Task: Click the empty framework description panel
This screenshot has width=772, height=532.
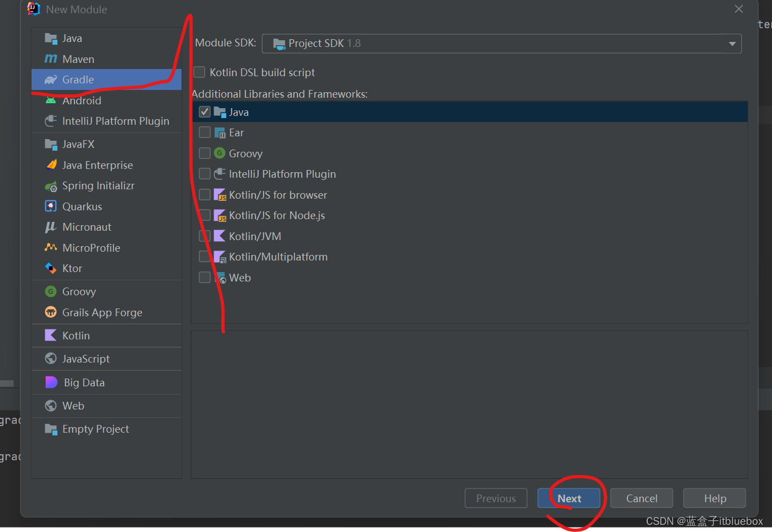Action: tap(470, 404)
